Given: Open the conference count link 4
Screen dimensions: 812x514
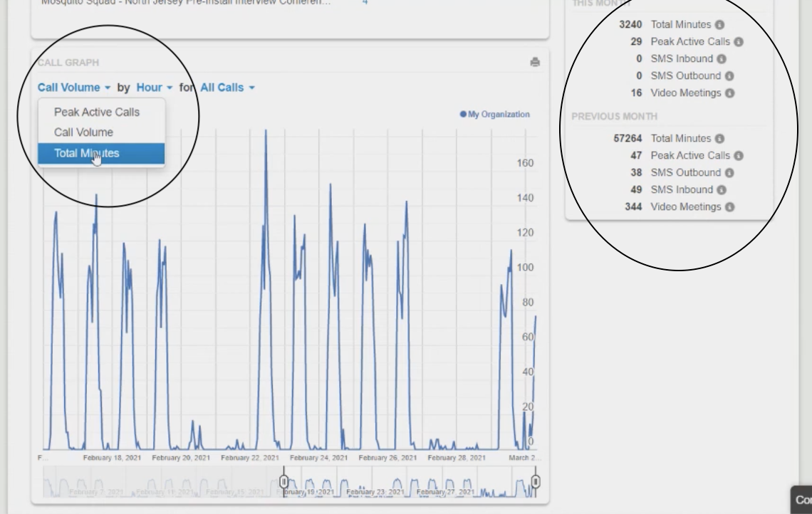Looking at the screenshot, I should point(365,3).
